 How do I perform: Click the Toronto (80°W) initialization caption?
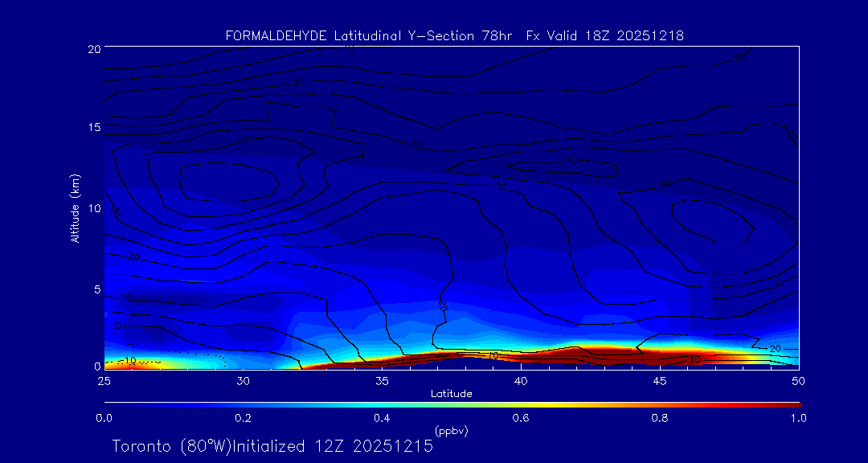coord(272,446)
